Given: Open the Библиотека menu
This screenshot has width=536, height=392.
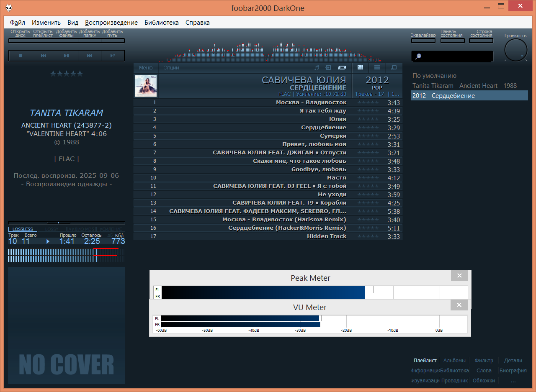Looking at the screenshot, I should (x=161, y=23).
